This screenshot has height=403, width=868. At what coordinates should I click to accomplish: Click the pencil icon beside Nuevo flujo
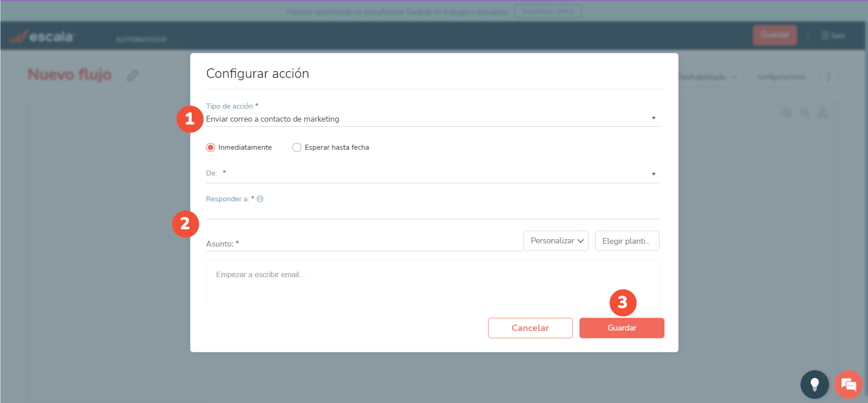(132, 75)
